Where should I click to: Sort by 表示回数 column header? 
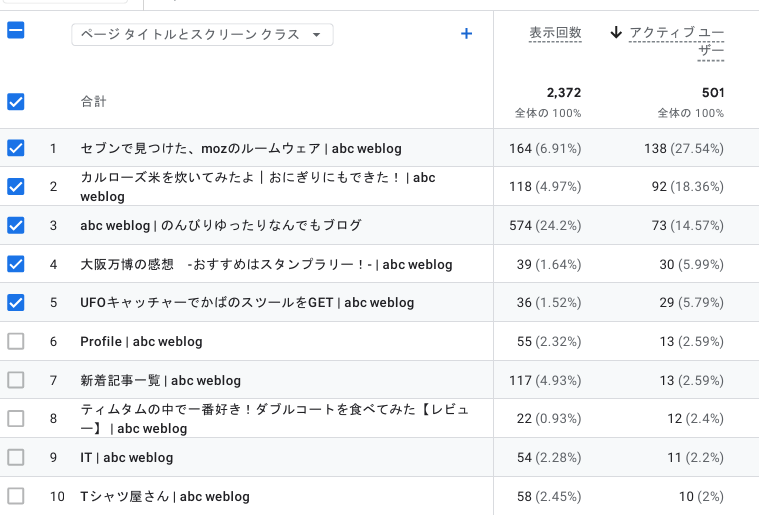click(555, 34)
